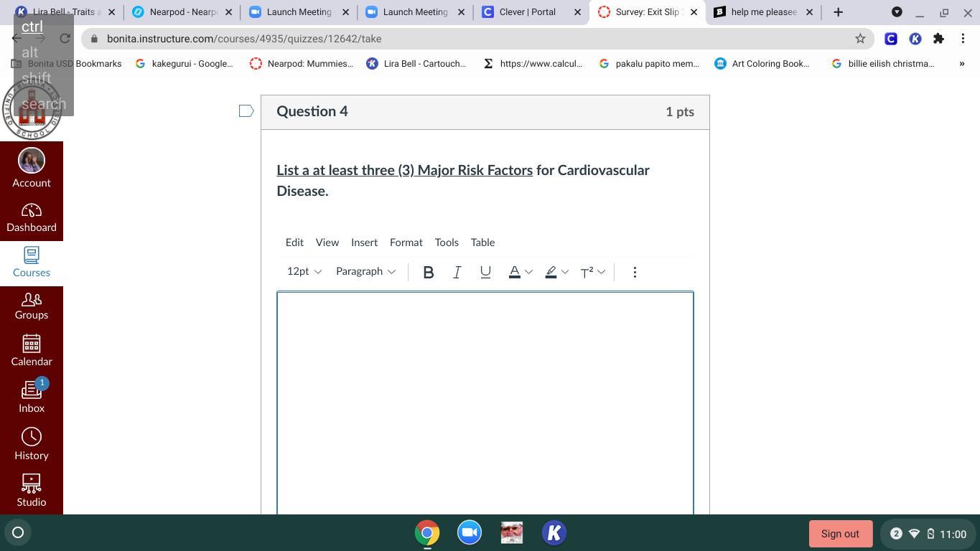The image size is (980, 551).
Task: Open the Chrome three-dot menu
Action: tap(963, 39)
